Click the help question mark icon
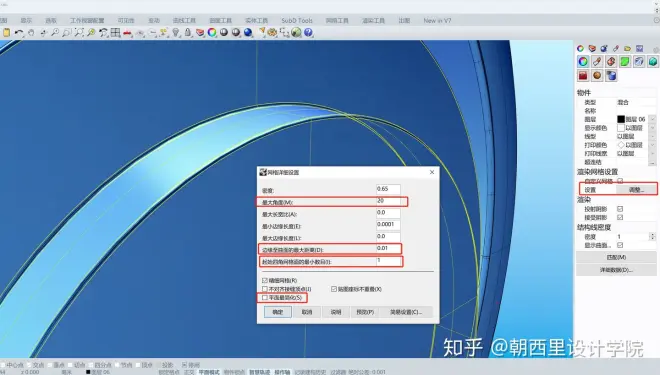 (309, 33)
